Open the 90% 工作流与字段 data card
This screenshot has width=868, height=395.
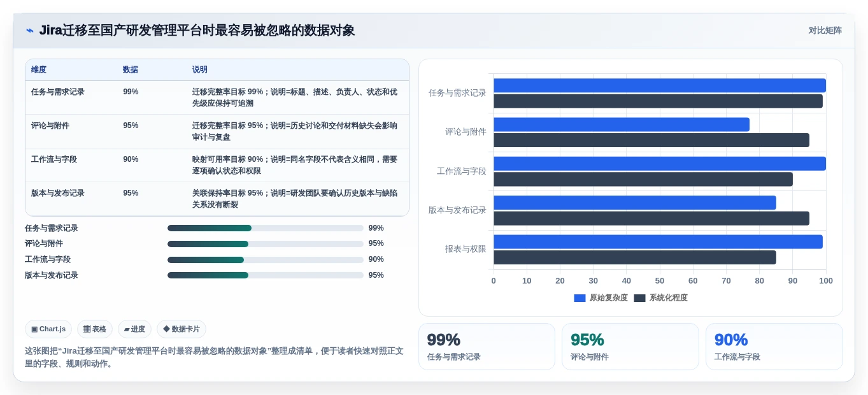click(774, 347)
